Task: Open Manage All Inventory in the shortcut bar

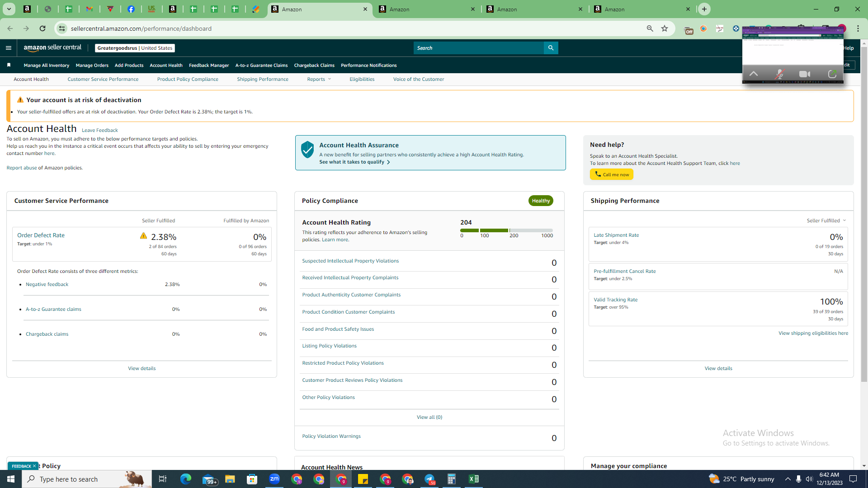Action: pos(47,66)
